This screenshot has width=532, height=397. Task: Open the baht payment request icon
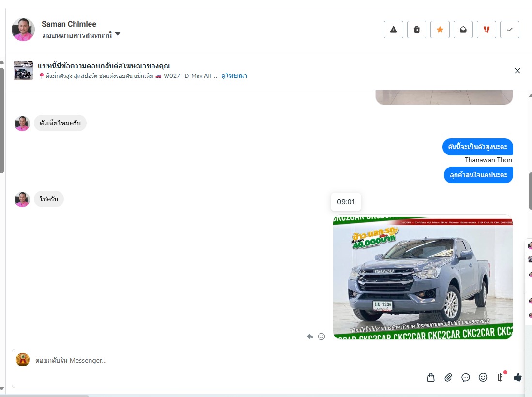(501, 377)
